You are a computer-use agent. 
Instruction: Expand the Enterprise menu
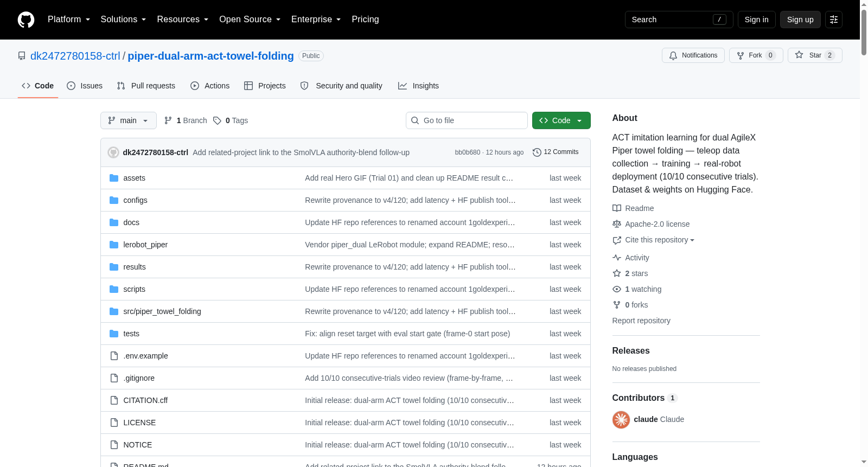pyautogui.click(x=316, y=20)
